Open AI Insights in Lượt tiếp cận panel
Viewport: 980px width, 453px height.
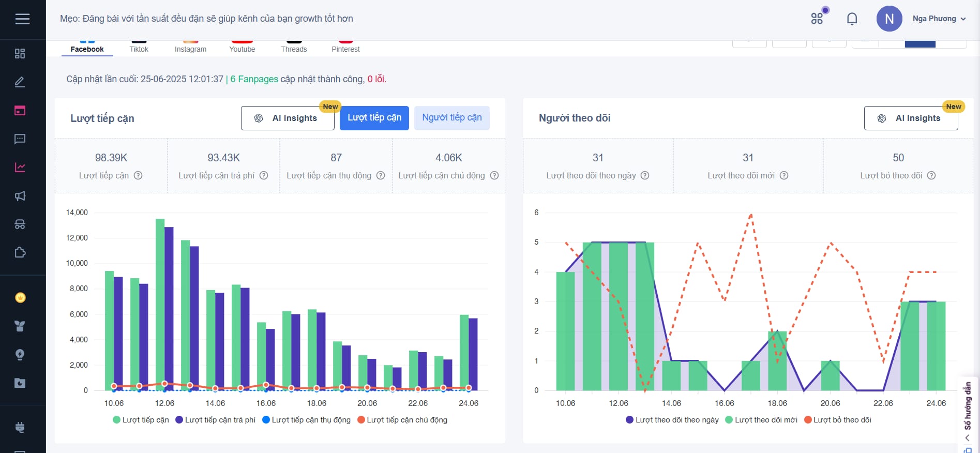click(x=288, y=118)
